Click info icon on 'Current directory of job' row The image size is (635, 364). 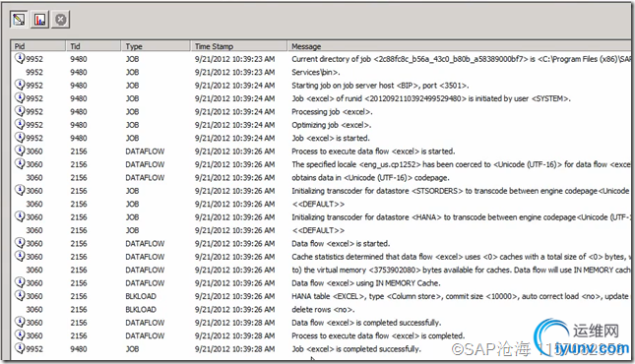click(x=20, y=58)
